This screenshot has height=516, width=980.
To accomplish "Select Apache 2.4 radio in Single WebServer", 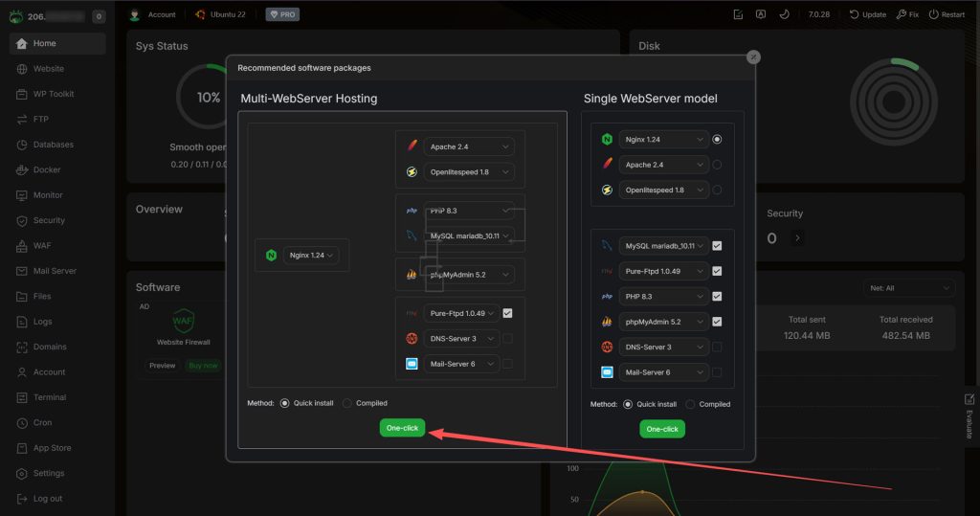I will [717, 165].
